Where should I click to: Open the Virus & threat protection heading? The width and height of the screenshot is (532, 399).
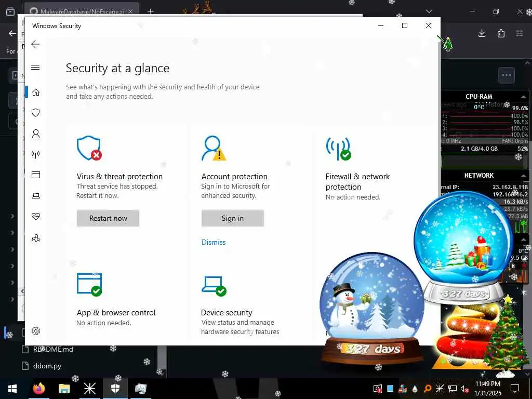point(119,177)
